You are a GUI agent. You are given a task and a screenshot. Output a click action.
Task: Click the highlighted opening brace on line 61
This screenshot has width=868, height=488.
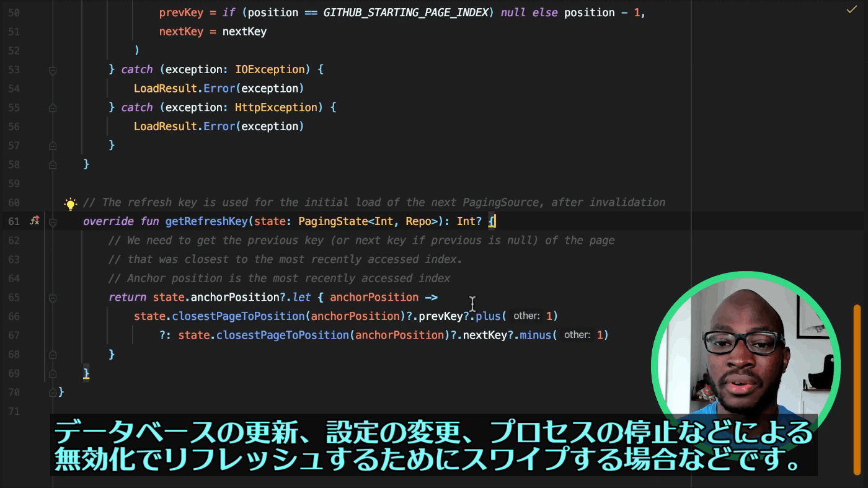pos(492,221)
